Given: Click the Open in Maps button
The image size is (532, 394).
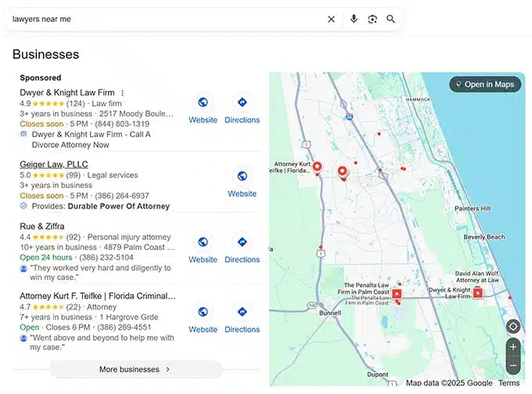Looking at the screenshot, I should click(x=485, y=85).
